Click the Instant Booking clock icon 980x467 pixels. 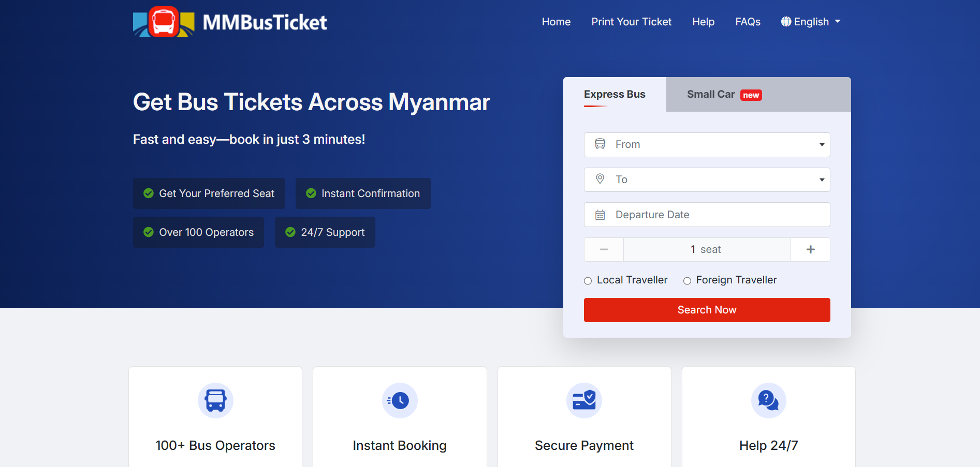point(400,400)
